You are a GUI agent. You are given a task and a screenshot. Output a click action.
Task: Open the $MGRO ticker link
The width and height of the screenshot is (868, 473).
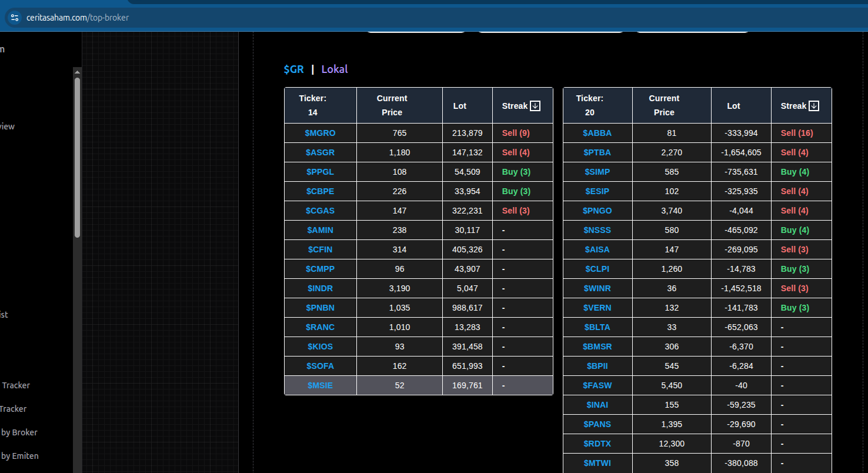[320, 133]
